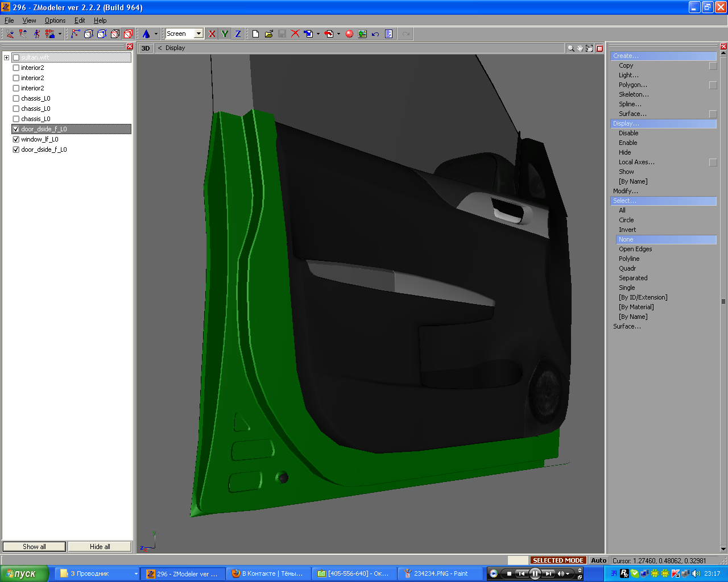Viewport: 728px width, 582px height.
Task: Uncheck the window_lf_L0 object checkbox
Action: [16, 139]
